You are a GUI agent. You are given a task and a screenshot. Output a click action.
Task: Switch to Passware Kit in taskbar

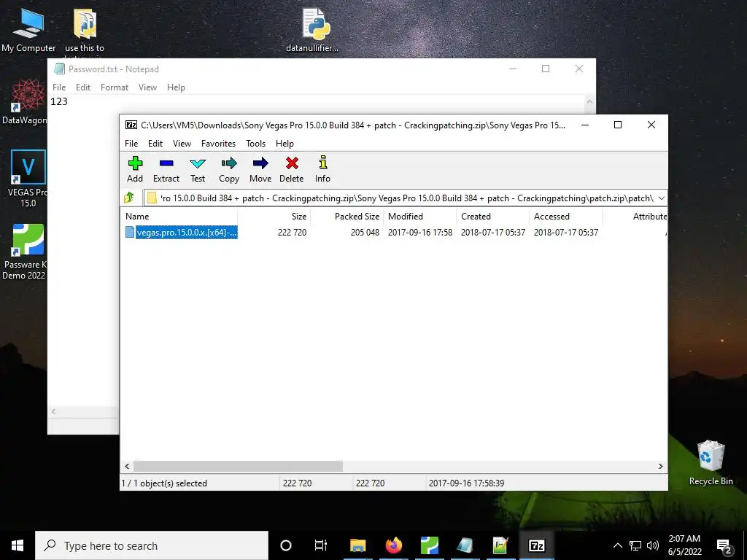pyautogui.click(x=429, y=545)
